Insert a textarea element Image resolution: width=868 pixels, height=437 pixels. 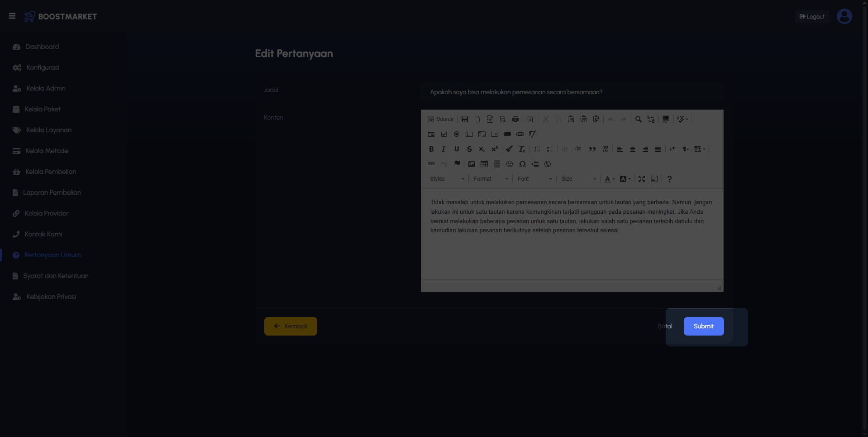(482, 134)
